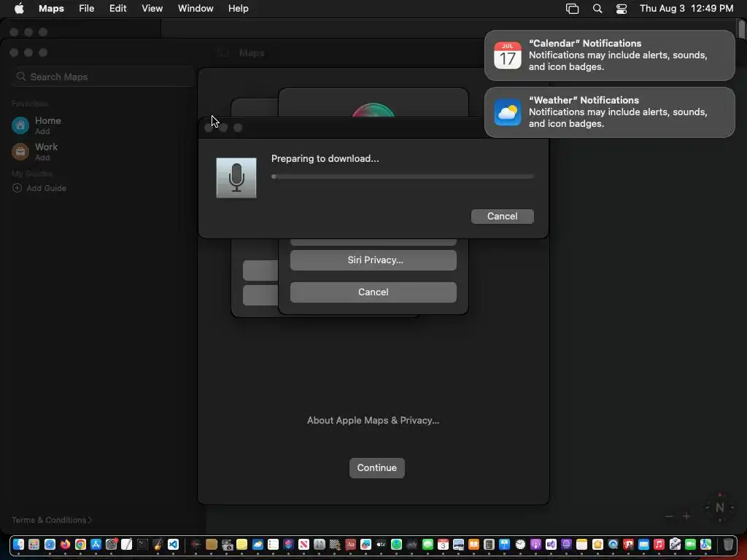747x560 pixels.
Task: Click the compass N button on map
Action: tap(719, 507)
